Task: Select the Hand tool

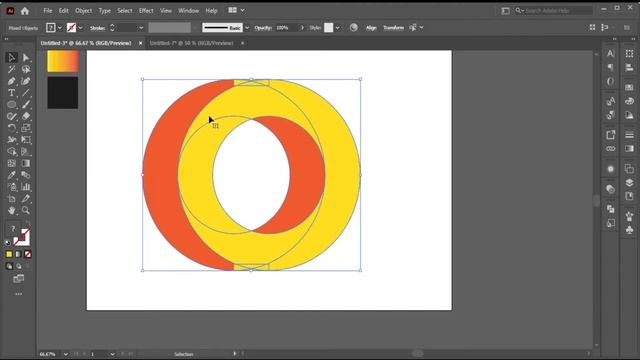Action: click(x=11, y=211)
